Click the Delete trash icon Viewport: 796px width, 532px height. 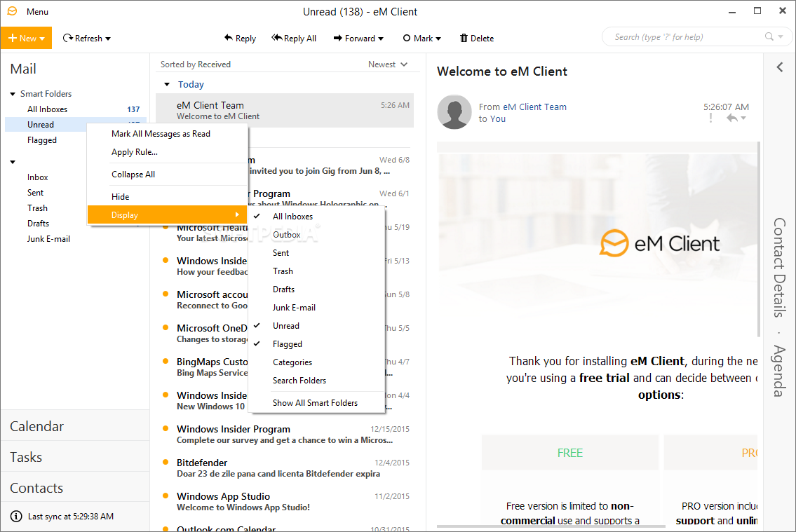point(464,38)
